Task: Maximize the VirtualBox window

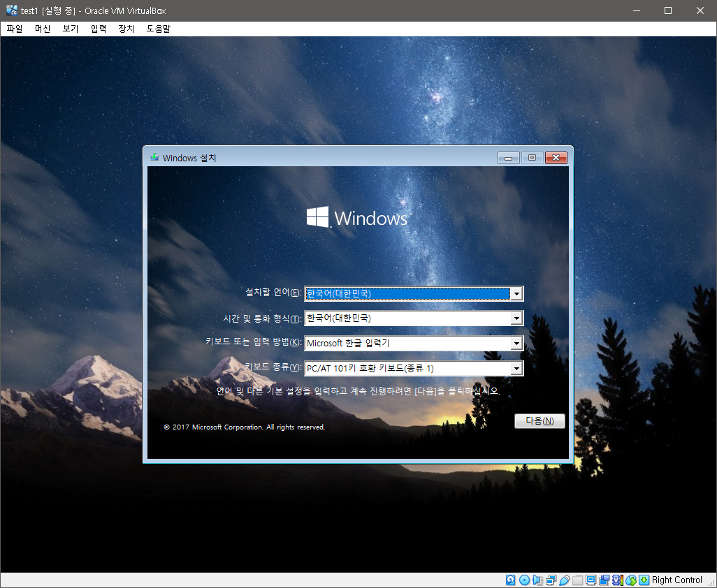Action: click(668, 10)
